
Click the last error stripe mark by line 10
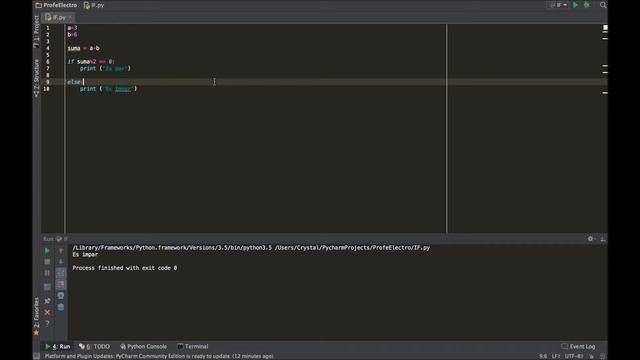pyautogui.click(x=605, y=93)
